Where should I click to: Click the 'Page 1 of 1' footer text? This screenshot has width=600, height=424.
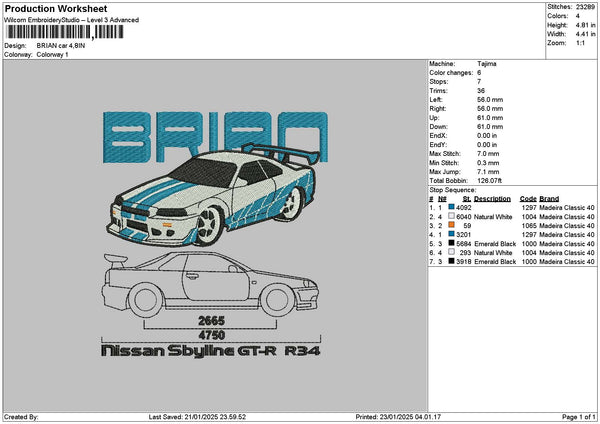coord(579,417)
